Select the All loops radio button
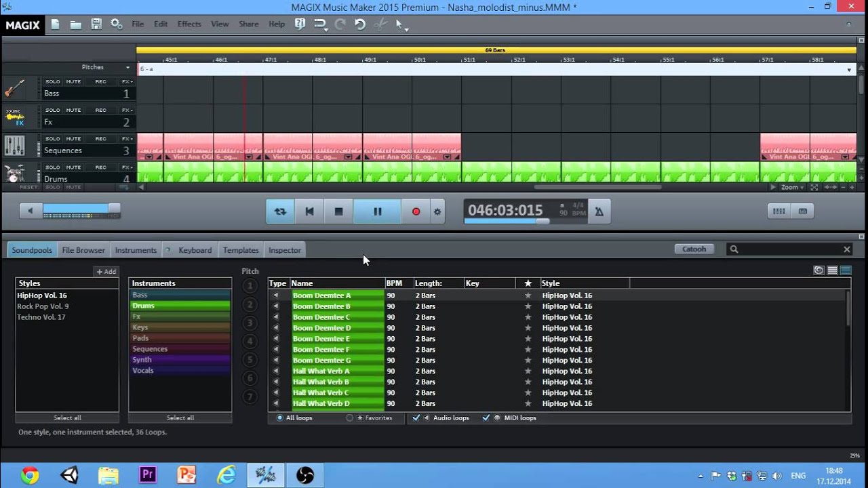This screenshot has width=868, height=488. click(279, 418)
